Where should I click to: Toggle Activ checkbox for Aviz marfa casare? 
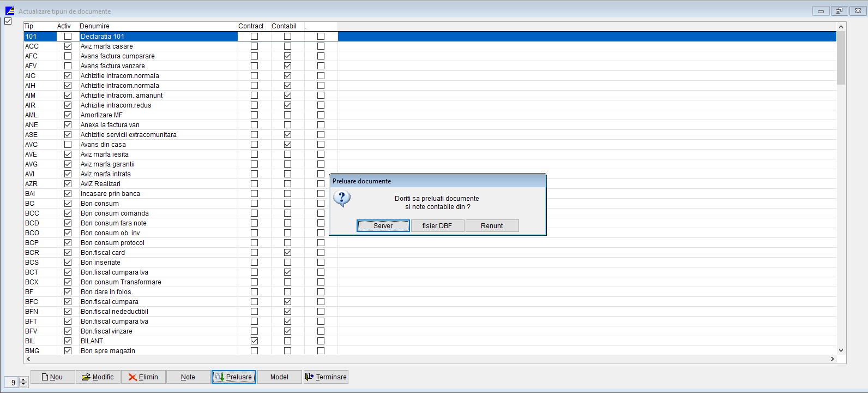(68, 46)
